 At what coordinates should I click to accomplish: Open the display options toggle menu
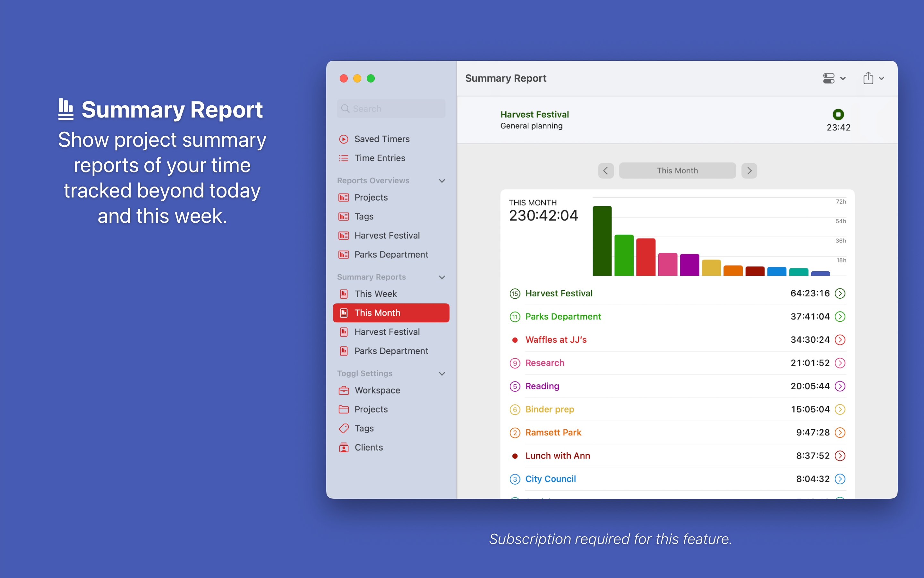pos(834,78)
